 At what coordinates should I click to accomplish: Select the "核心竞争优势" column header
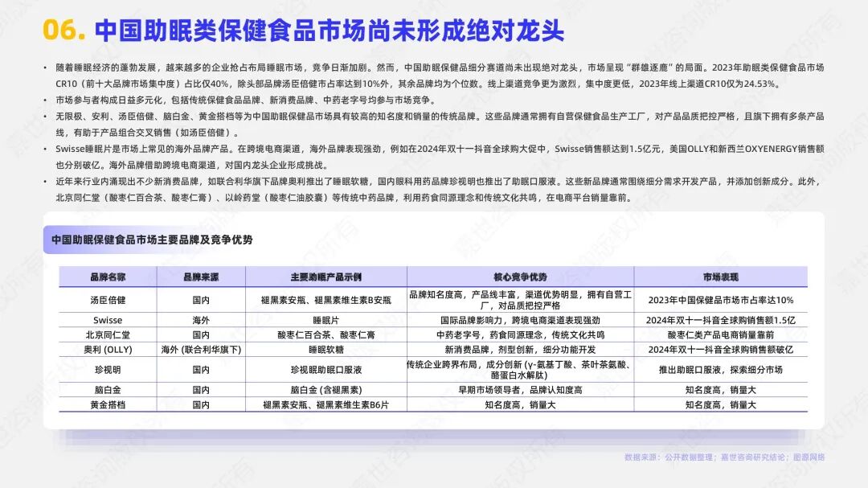[x=520, y=277]
